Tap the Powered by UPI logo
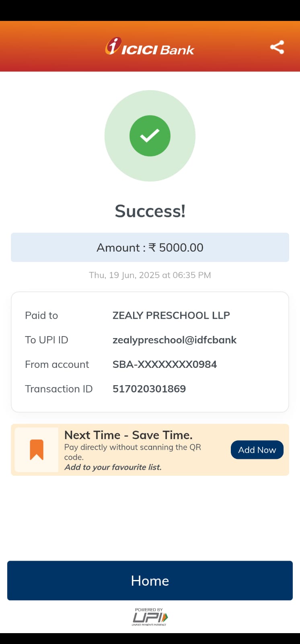Screen dimensions: 300x644 pyautogui.click(x=150, y=617)
